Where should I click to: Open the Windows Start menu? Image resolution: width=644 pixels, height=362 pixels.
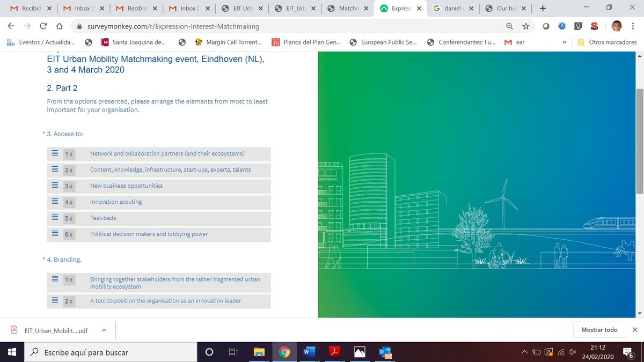12,352
